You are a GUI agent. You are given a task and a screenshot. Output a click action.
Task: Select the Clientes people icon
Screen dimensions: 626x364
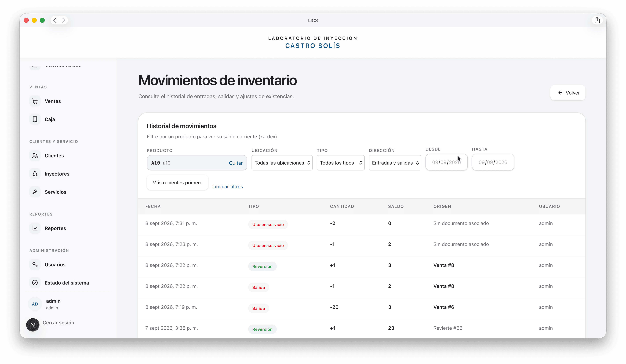pos(35,156)
